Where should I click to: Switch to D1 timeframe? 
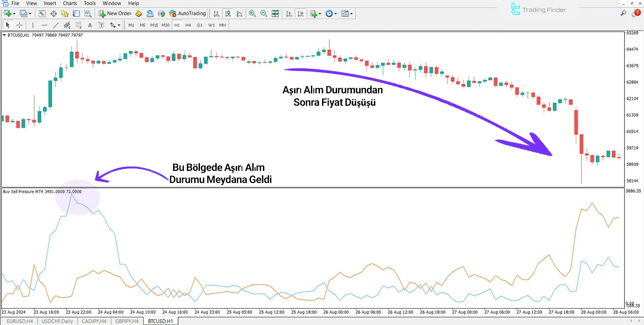(x=200, y=25)
